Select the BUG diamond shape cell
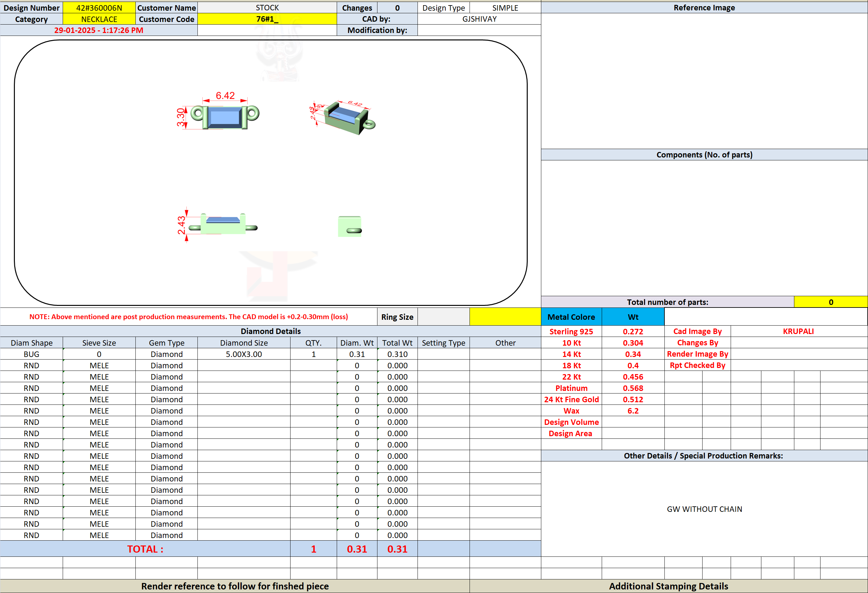The image size is (868, 593). click(31, 354)
